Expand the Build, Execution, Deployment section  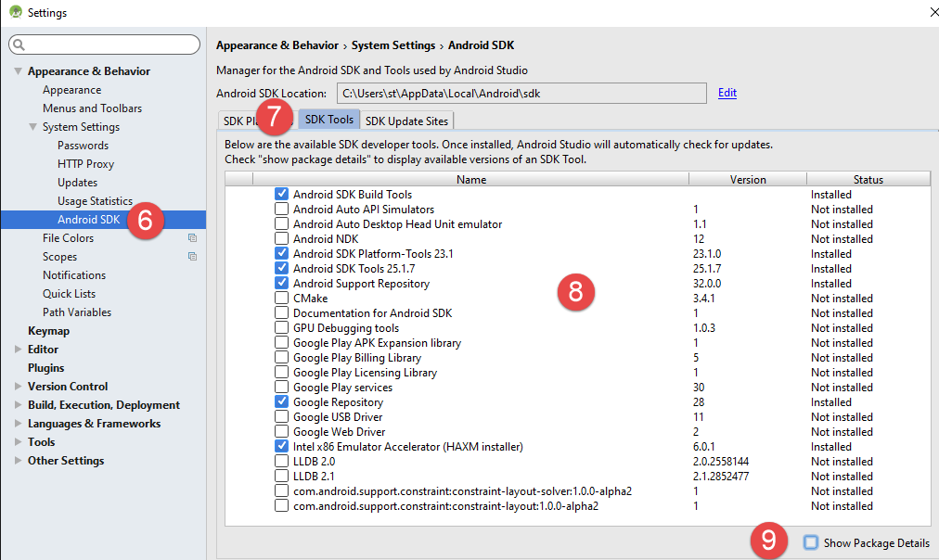click(18, 405)
